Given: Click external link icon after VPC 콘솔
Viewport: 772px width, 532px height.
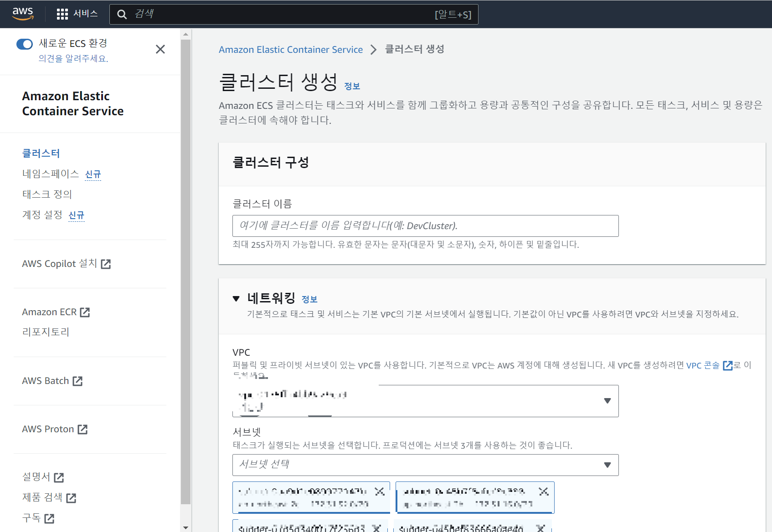Looking at the screenshot, I should pyautogui.click(x=728, y=365).
